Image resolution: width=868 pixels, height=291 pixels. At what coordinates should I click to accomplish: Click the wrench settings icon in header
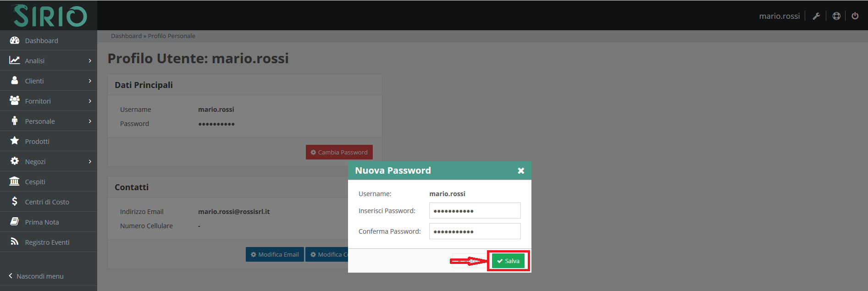pyautogui.click(x=816, y=16)
